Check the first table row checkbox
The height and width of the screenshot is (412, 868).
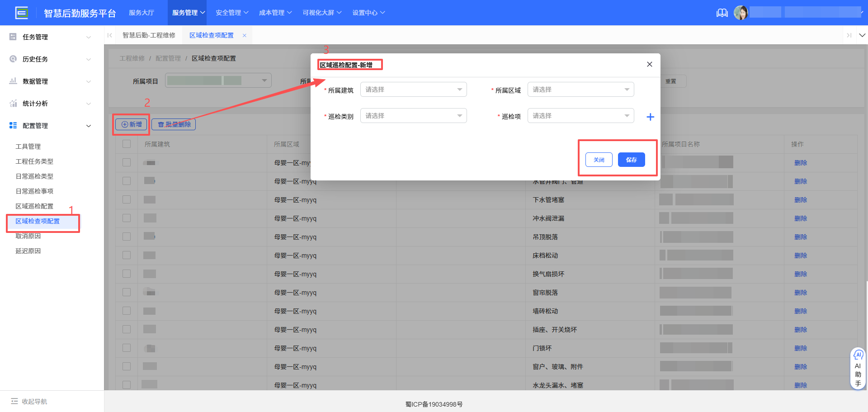click(x=127, y=162)
